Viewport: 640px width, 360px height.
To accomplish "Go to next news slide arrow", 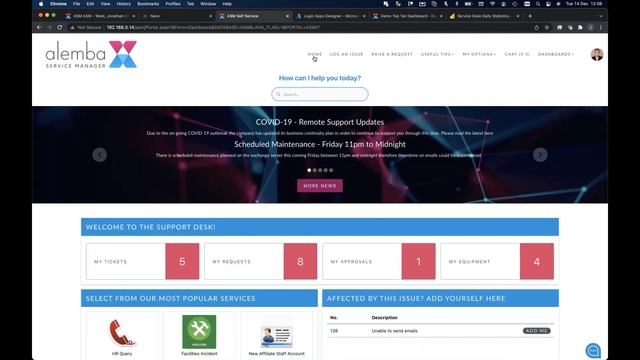I will point(540,155).
